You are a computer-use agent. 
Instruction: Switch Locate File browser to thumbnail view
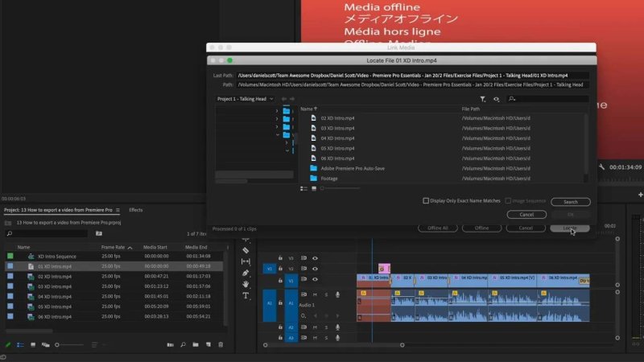click(314, 188)
